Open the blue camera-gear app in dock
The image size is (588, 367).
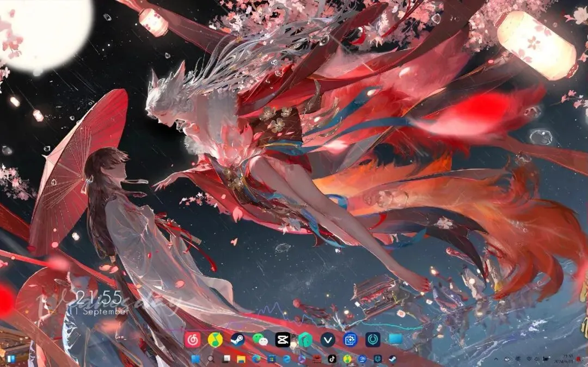(x=350, y=340)
